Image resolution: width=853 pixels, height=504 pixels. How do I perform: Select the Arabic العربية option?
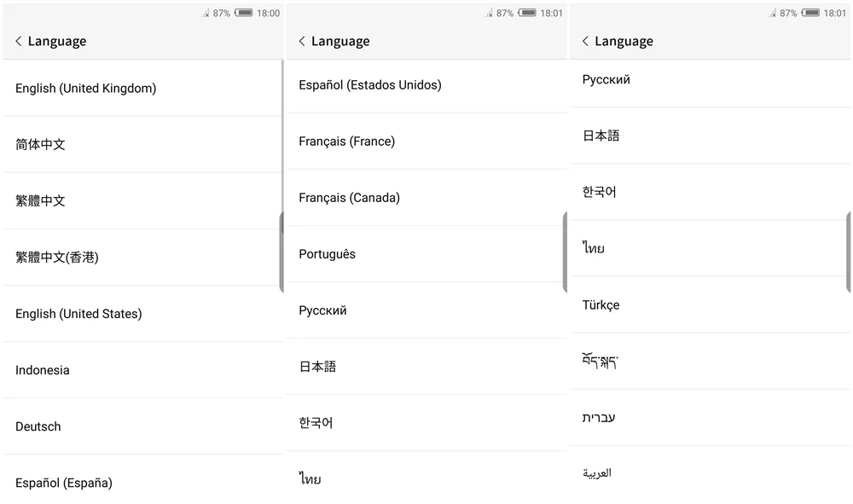click(597, 473)
